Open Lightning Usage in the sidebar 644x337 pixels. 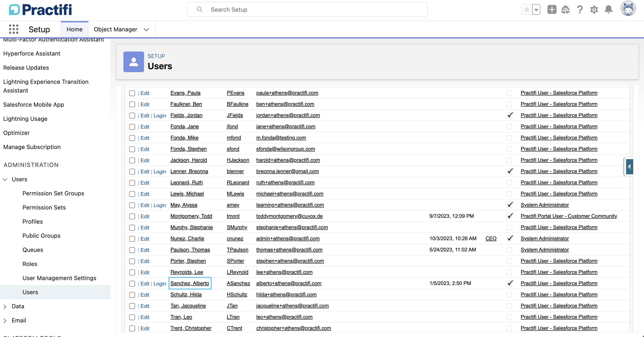click(25, 119)
